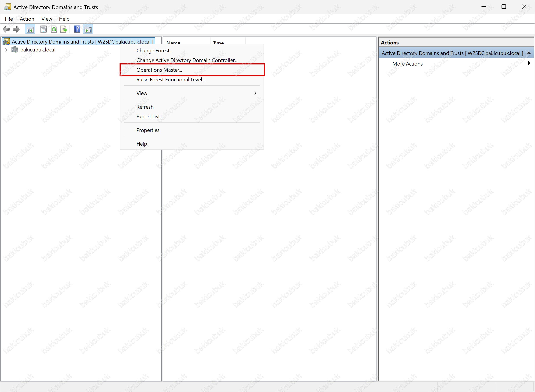Maximize the window

pos(504,7)
